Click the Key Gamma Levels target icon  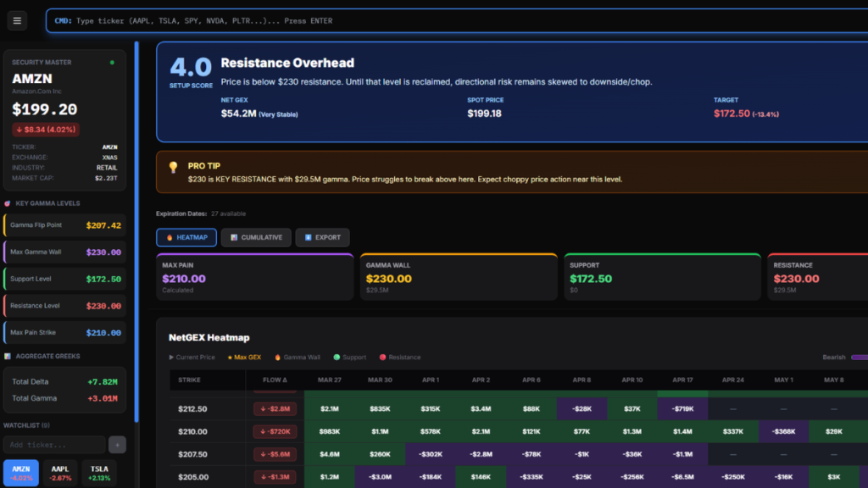[8, 203]
